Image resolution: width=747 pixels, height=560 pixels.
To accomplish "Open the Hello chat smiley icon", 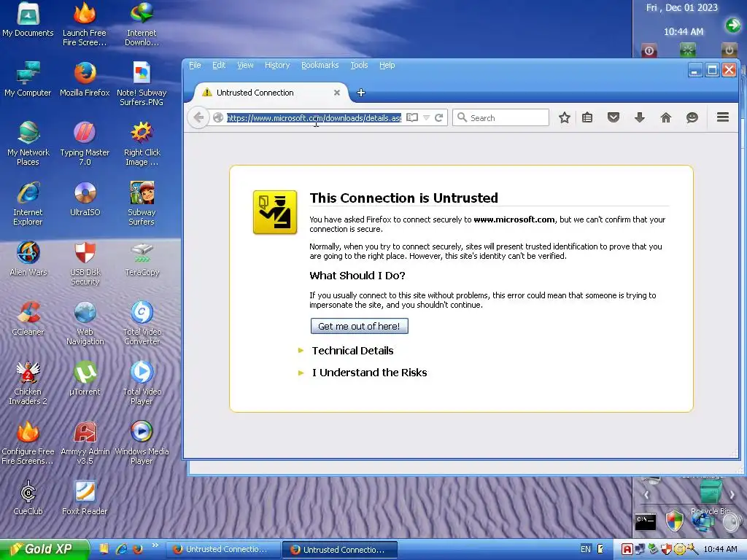I will [692, 117].
